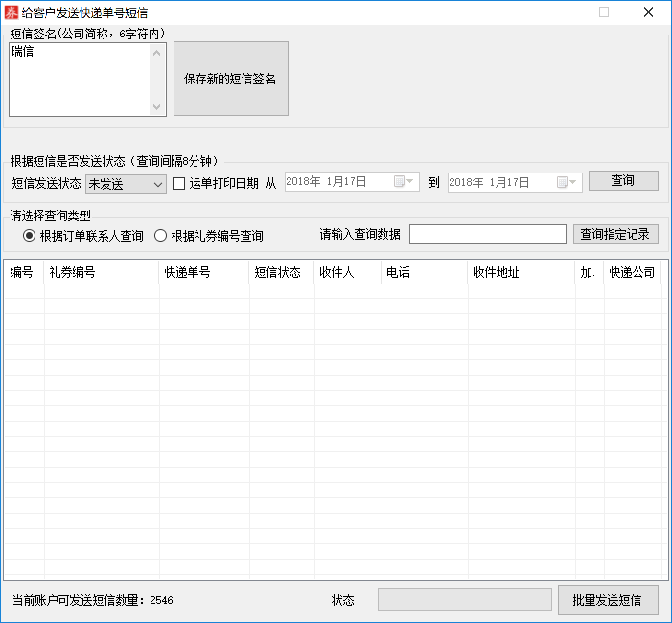Click the red app icon in title bar
The height and width of the screenshot is (623, 672).
pos(11,12)
